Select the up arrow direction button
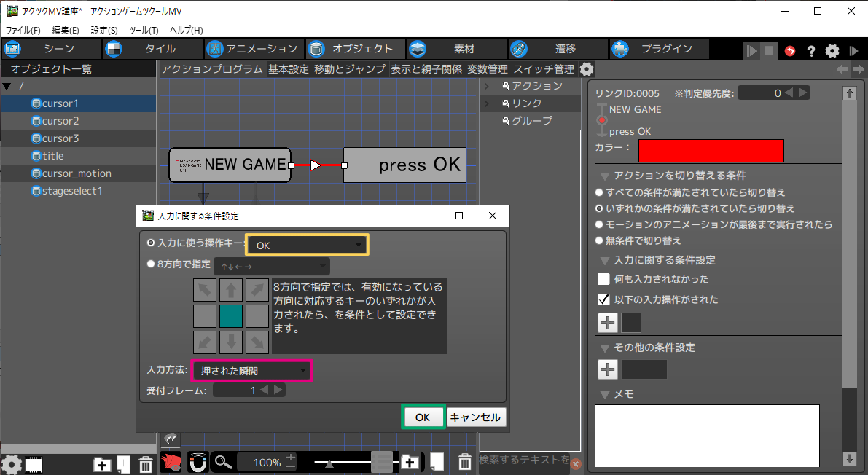This screenshot has height=475, width=868. [231, 290]
